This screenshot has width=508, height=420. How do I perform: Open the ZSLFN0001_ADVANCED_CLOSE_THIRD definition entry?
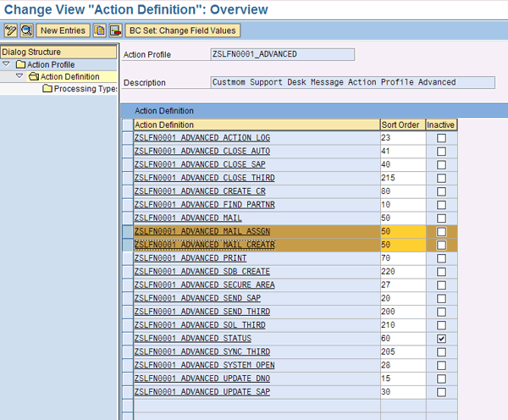click(204, 178)
